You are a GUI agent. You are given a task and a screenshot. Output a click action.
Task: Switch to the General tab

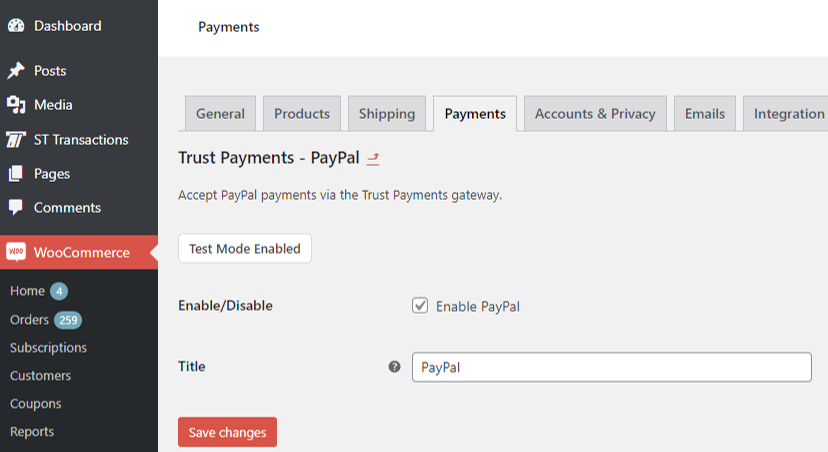(220, 114)
